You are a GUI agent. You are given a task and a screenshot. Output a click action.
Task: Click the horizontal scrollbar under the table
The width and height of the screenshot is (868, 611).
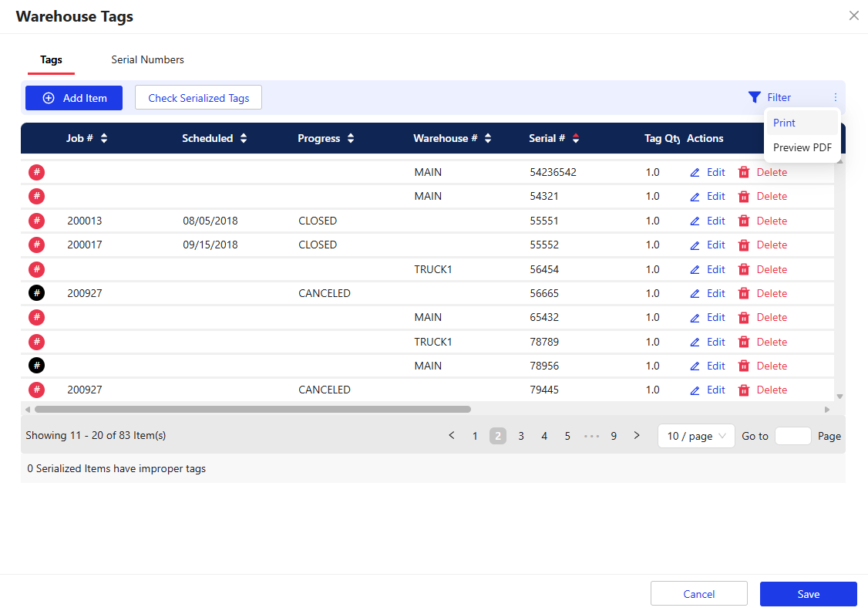252,409
